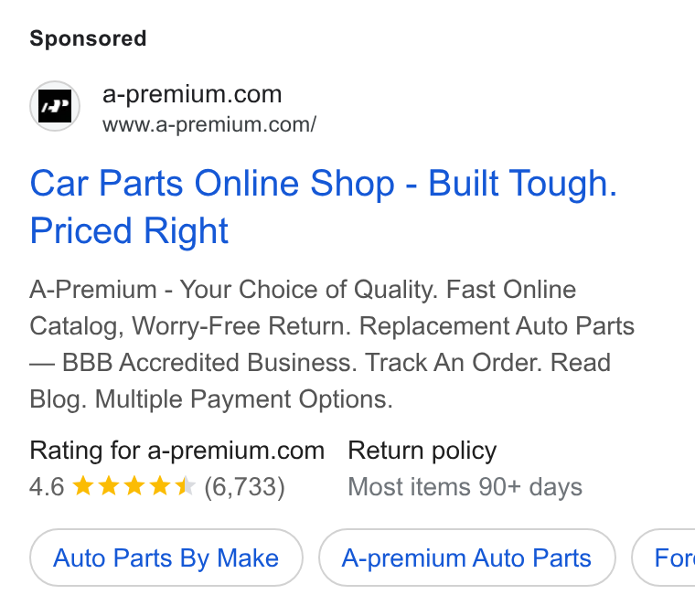
Task: Click Rating for a-premium.com label
Action: [176, 451]
